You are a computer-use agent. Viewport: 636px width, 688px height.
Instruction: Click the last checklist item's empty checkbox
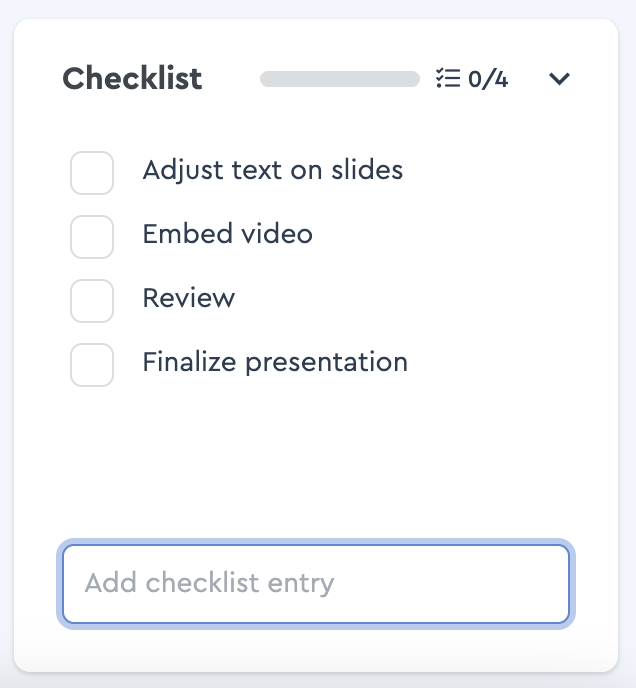click(x=92, y=365)
